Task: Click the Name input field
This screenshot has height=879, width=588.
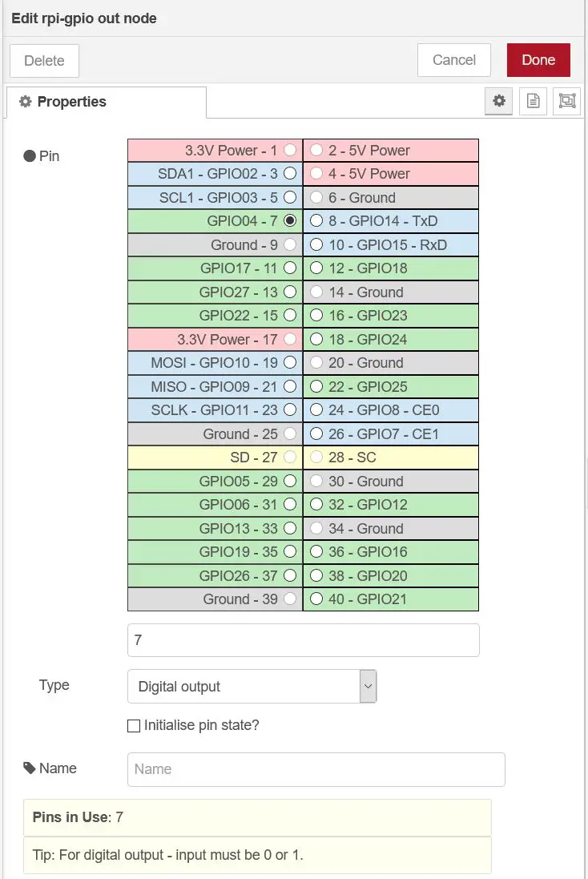Action: coord(316,769)
